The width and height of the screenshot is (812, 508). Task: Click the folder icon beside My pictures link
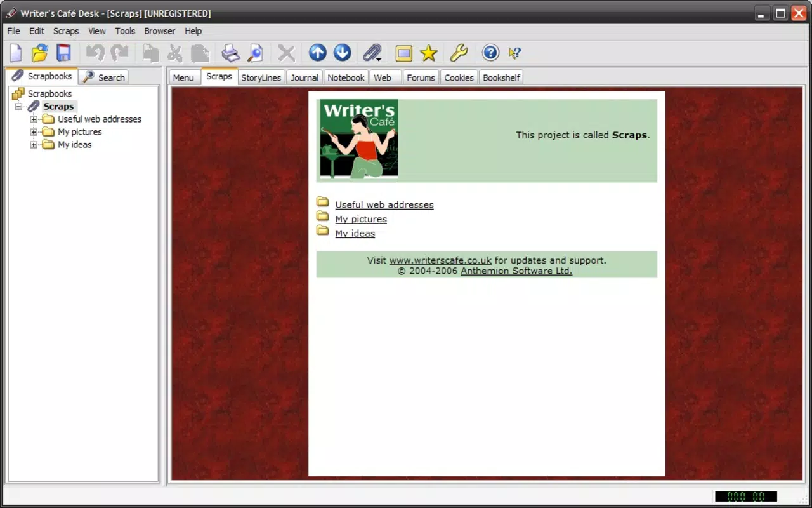(x=323, y=217)
